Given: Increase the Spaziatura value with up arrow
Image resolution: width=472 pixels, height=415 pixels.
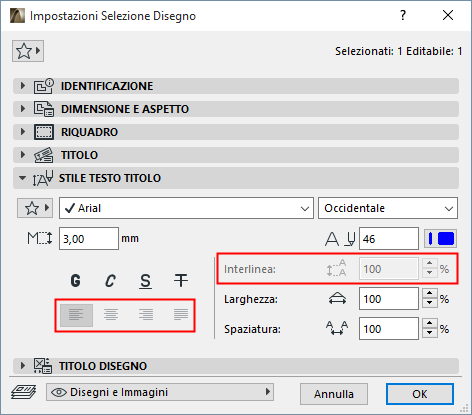Looking at the screenshot, I should point(430,324).
